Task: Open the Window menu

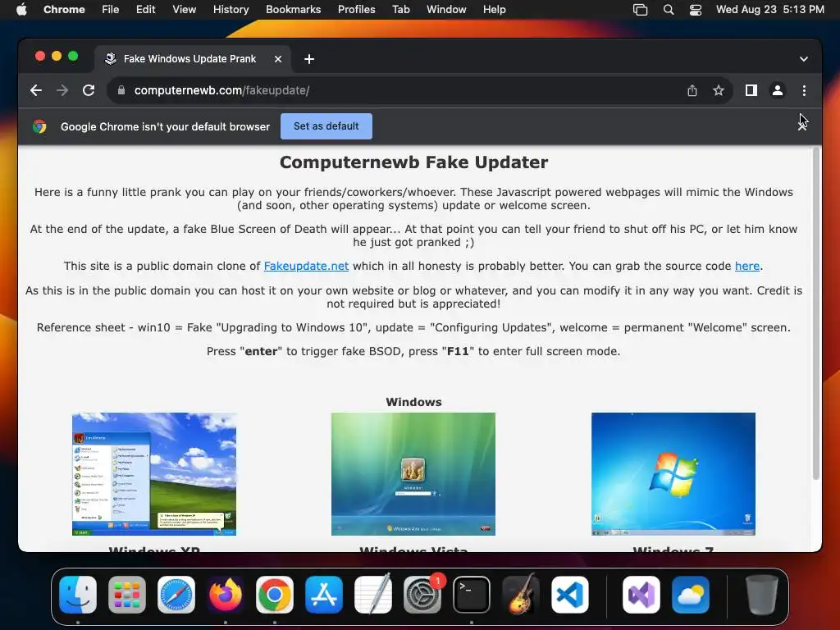Action: click(x=446, y=10)
